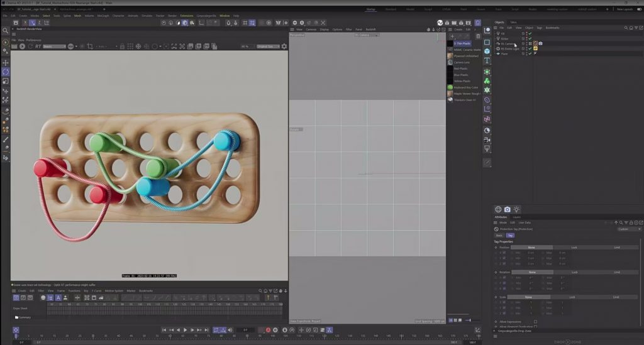
Task: Click the search icon in Objects manager
Action: 626,28
